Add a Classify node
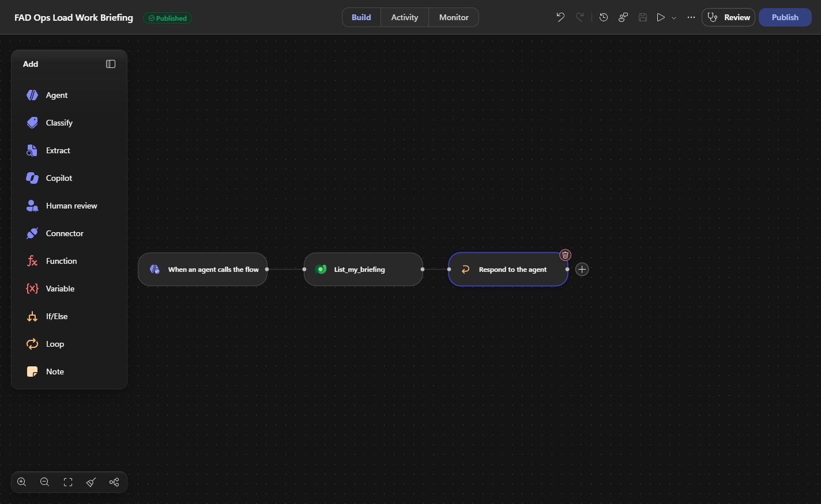This screenshot has height=504, width=821. click(69, 123)
